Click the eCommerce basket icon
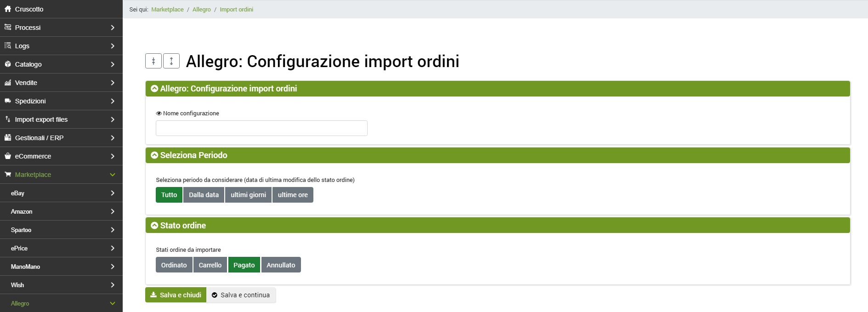Image resolution: width=868 pixels, height=312 pixels. tap(8, 156)
